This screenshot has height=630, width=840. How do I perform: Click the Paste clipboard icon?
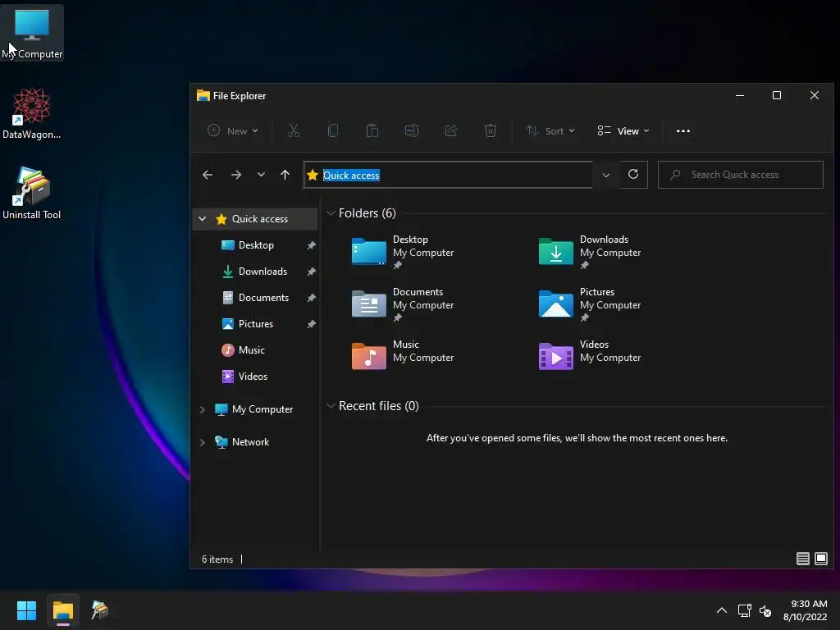[x=372, y=130]
